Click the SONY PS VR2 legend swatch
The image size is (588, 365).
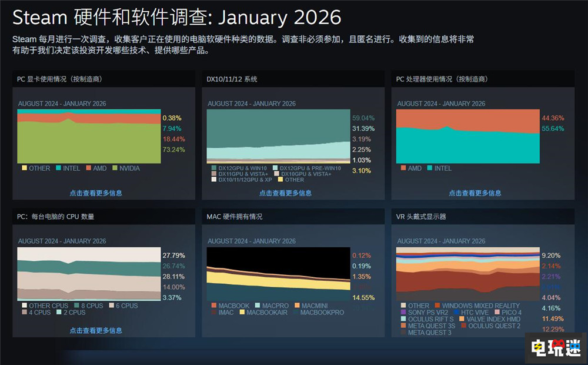[x=403, y=312]
